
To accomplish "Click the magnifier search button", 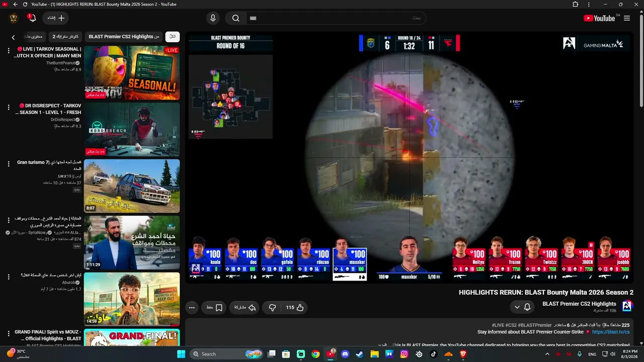I will 235,18.
